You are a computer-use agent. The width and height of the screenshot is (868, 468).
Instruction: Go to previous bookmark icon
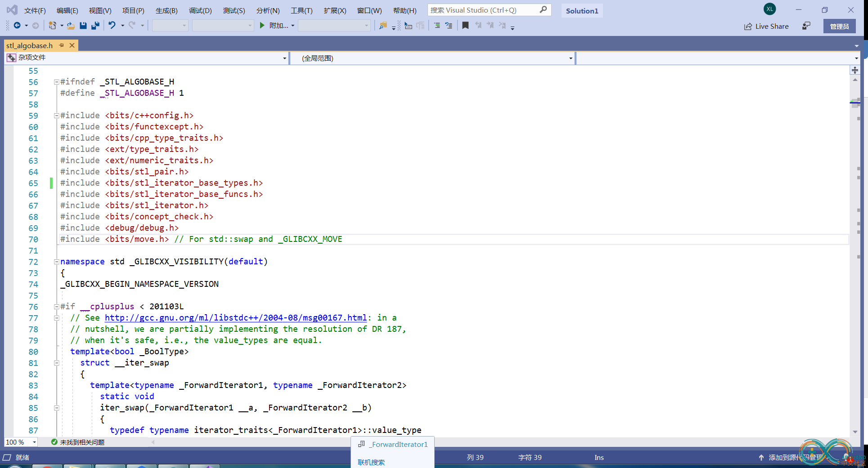pyautogui.click(x=478, y=26)
